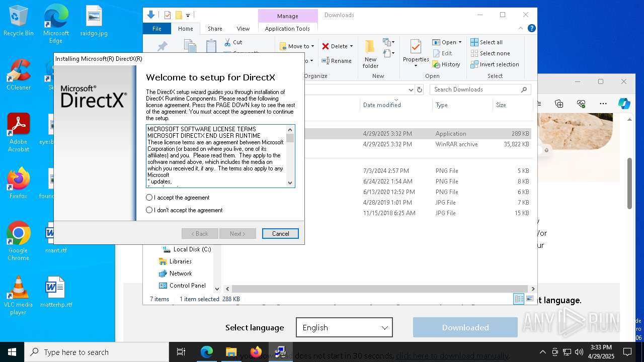This screenshot has height=362, width=644.
Task: Open Explorer Help question icon
Action: coord(531,29)
